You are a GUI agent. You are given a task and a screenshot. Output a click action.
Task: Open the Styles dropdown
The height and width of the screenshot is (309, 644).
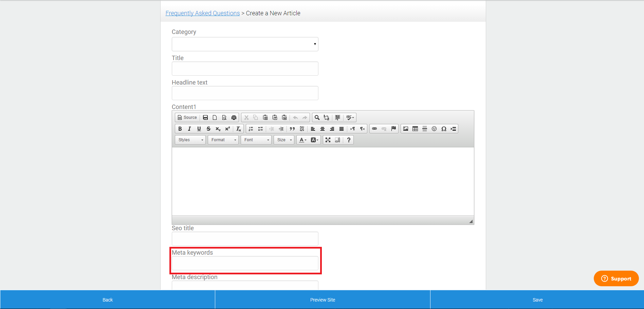[190, 140]
